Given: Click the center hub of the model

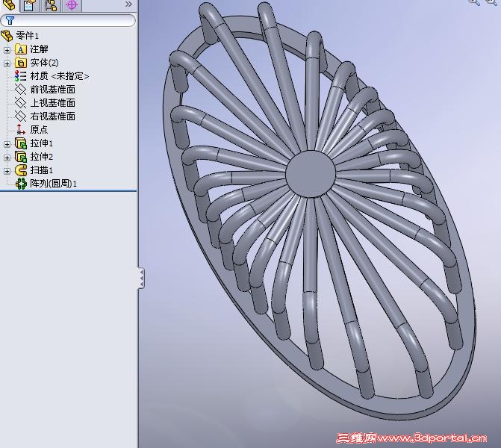Looking at the screenshot, I should click(311, 174).
